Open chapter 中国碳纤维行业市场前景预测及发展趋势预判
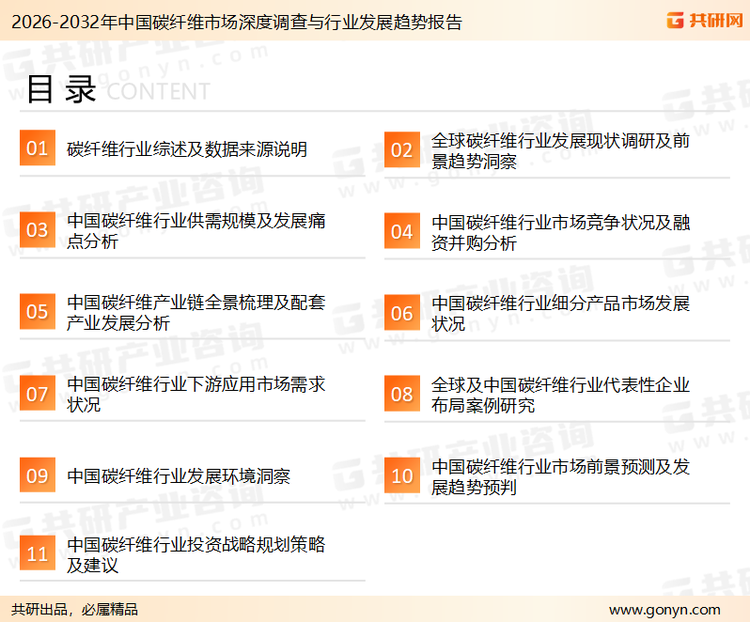This screenshot has height=622, width=750. point(560,477)
